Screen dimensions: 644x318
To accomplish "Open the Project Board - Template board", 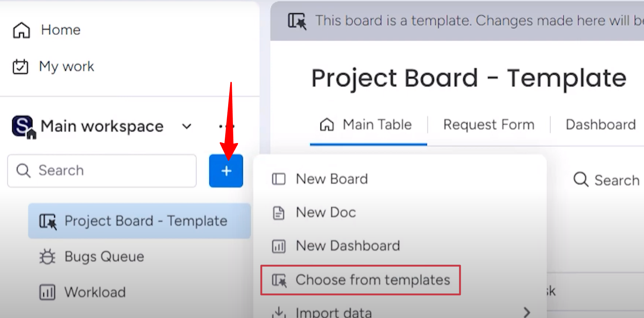I will coord(146,221).
